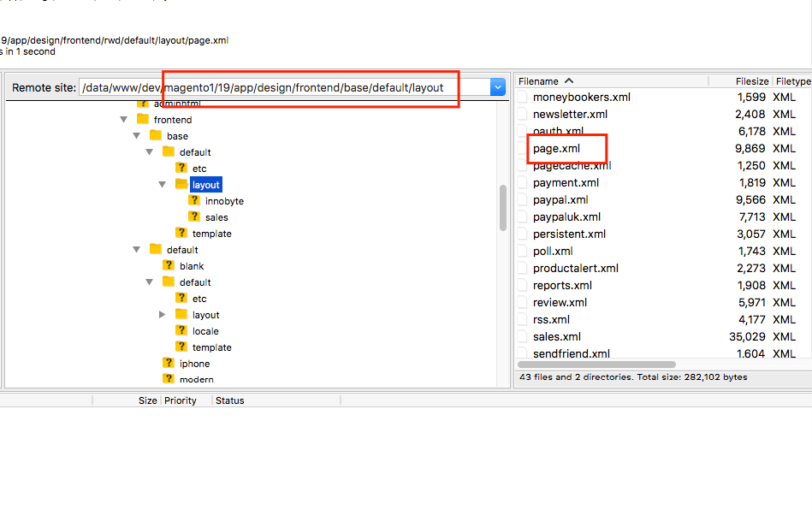
Task: Click the locale folder icon
Action: tap(181, 330)
